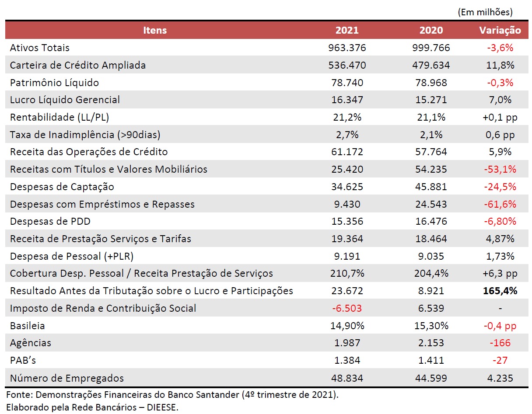Click the Carteira de Crédito Ampliada label
Viewport: 532px width, 414px height.
click(78, 65)
